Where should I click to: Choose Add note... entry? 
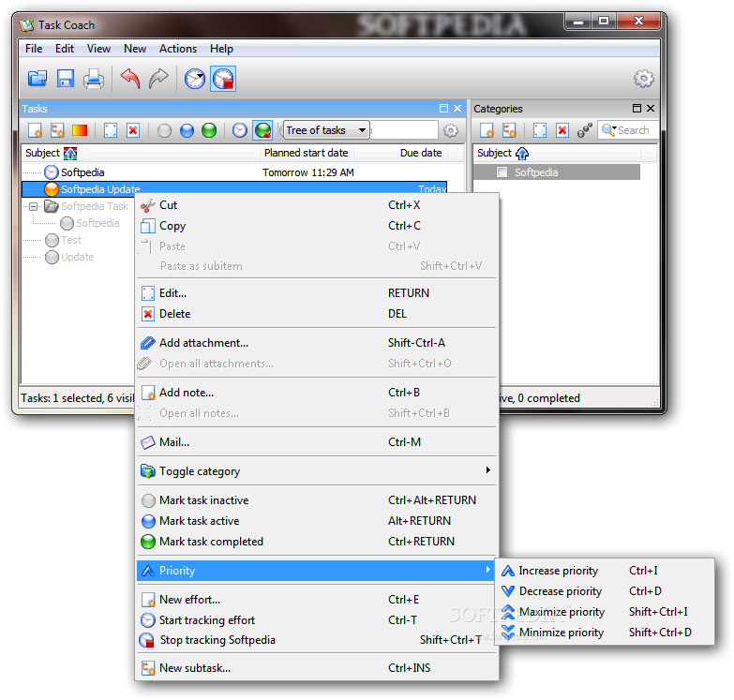317,392
